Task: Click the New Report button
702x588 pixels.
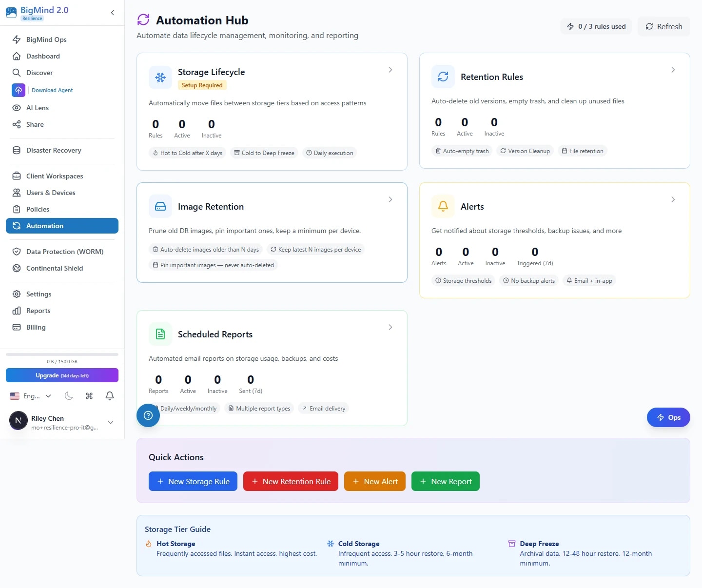Action: pos(446,481)
